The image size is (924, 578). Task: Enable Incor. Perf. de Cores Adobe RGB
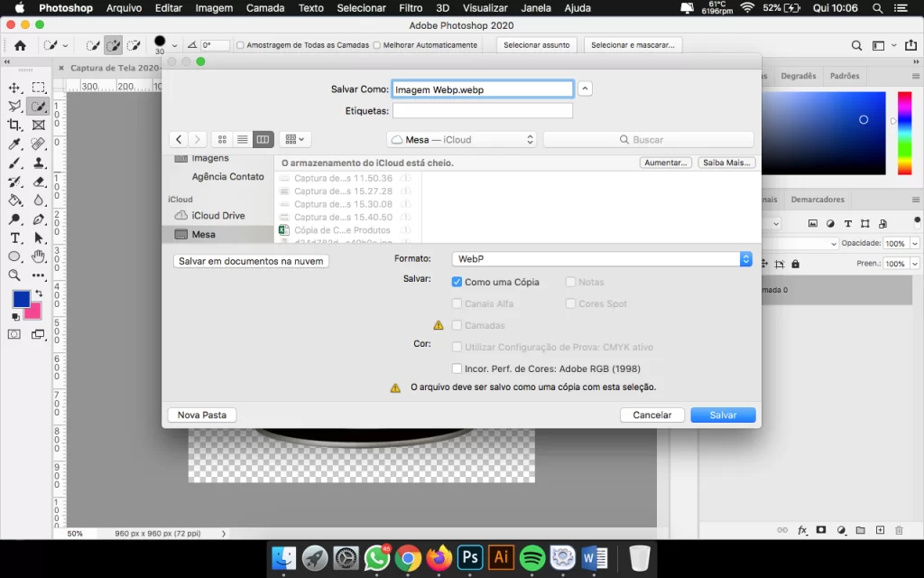[457, 368]
